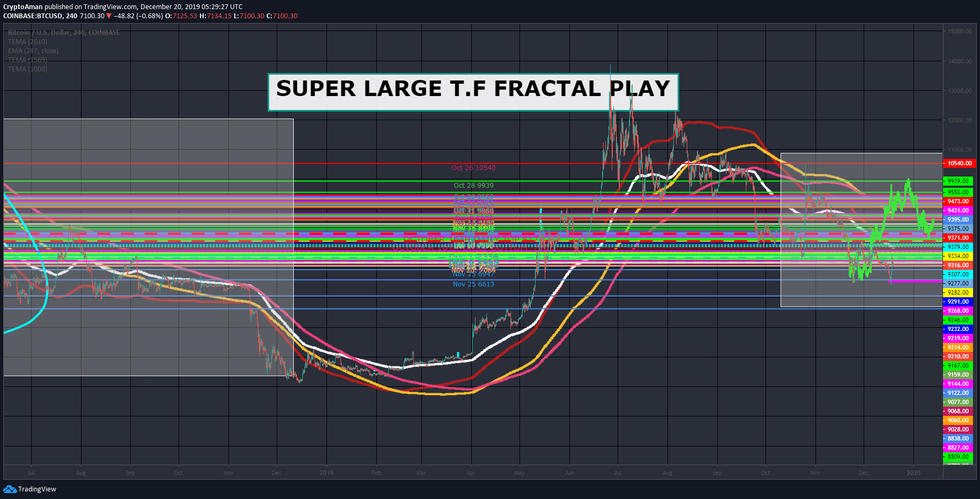Image resolution: width=980 pixels, height=499 pixels.
Task: Click the yellow 9282.00 price label
Action: (x=958, y=292)
